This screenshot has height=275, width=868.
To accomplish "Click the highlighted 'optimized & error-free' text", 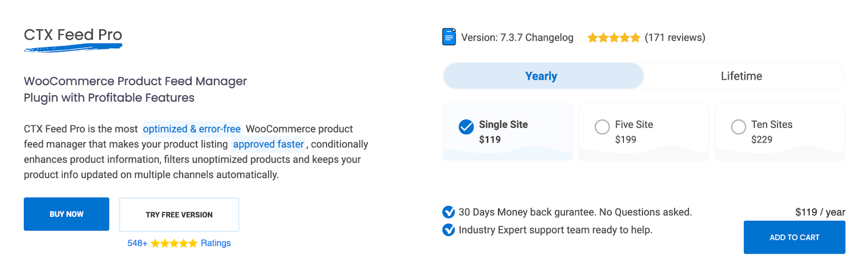I will [192, 129].
